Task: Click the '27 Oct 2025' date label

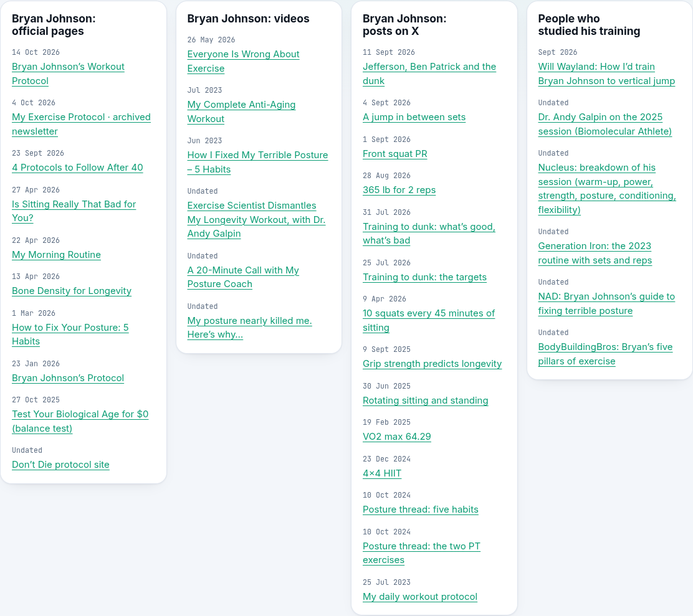Action: tap(36, 400)
